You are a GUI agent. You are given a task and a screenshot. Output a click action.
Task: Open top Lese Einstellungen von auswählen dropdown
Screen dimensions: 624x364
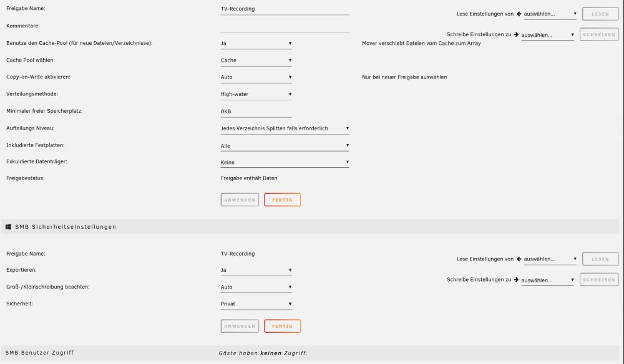(x=550, y=14)
